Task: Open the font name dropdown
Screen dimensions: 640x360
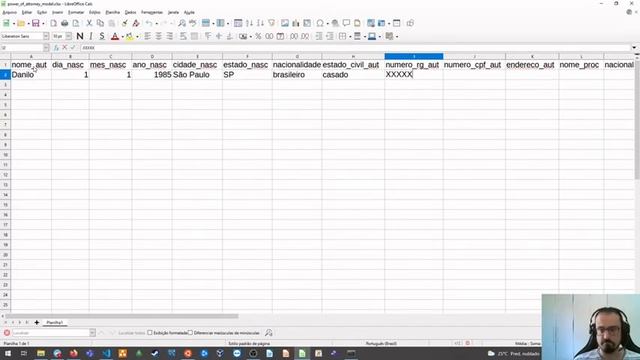Action: [x=46, y=36]
